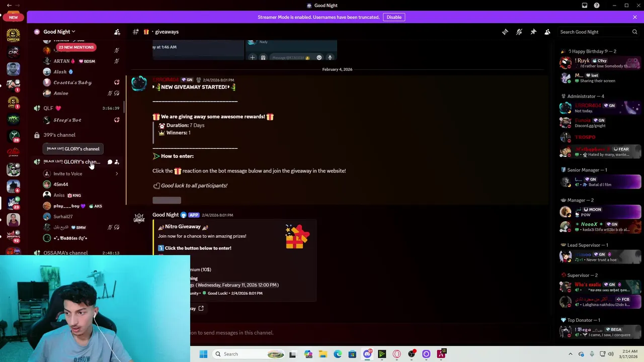Click the Nitro Giveaway embed title
The image size is (644, 362).
pos(183,227)
